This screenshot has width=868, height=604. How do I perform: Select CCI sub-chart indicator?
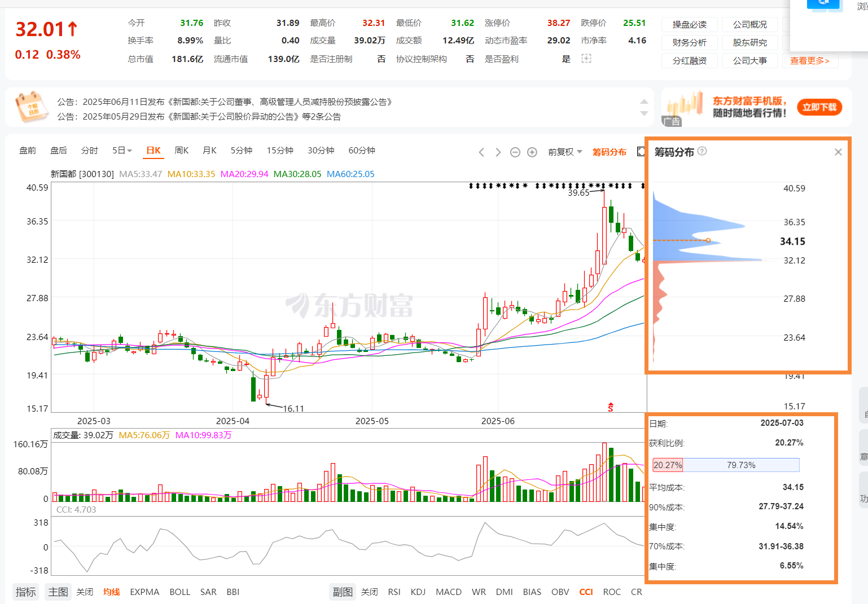pyautogui.click(x=586, y=592)
